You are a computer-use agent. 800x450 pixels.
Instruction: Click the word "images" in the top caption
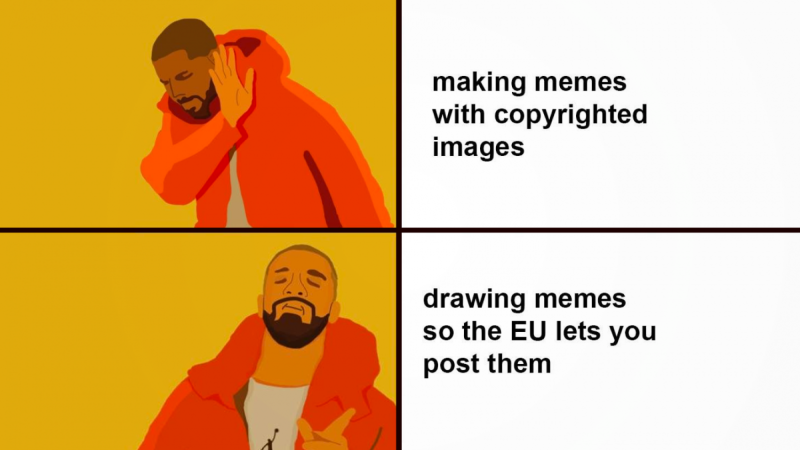coord(479,148)
